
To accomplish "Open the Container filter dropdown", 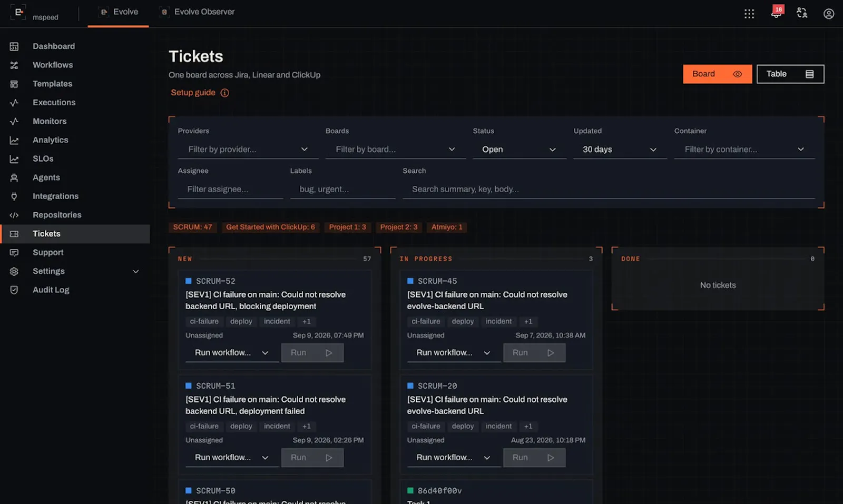I will click(744, 150).
